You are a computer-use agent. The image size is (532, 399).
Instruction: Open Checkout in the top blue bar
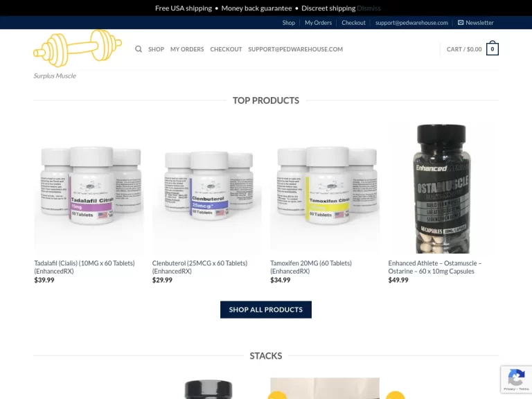coord(353,23)
